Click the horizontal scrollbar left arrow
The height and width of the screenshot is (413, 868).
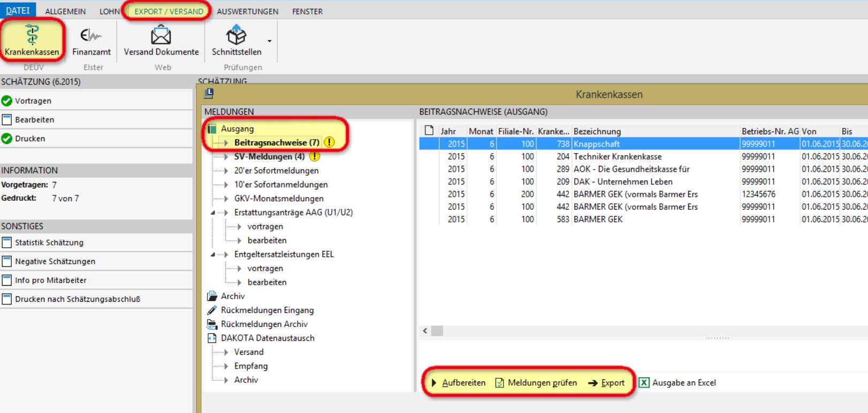(x=425, y=331)
